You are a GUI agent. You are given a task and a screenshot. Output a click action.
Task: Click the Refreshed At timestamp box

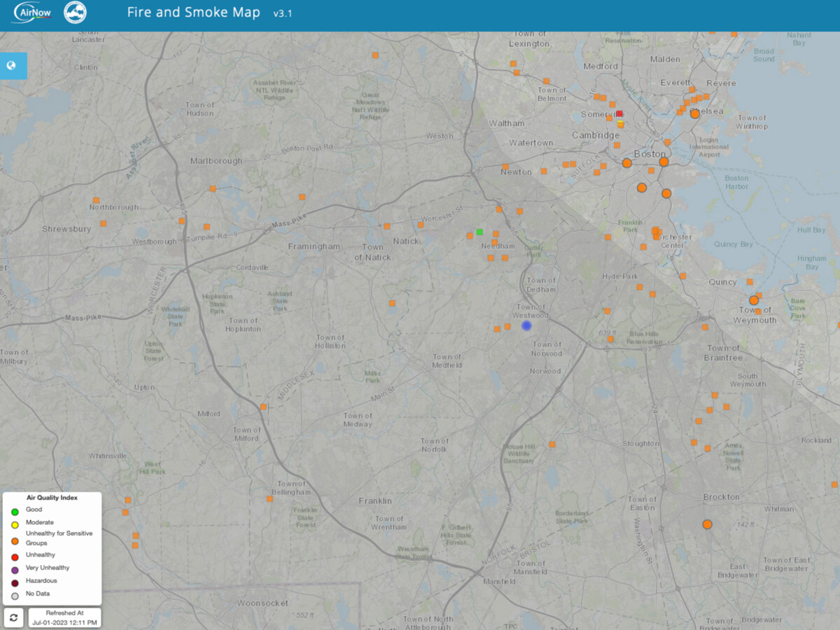(64, 617)
